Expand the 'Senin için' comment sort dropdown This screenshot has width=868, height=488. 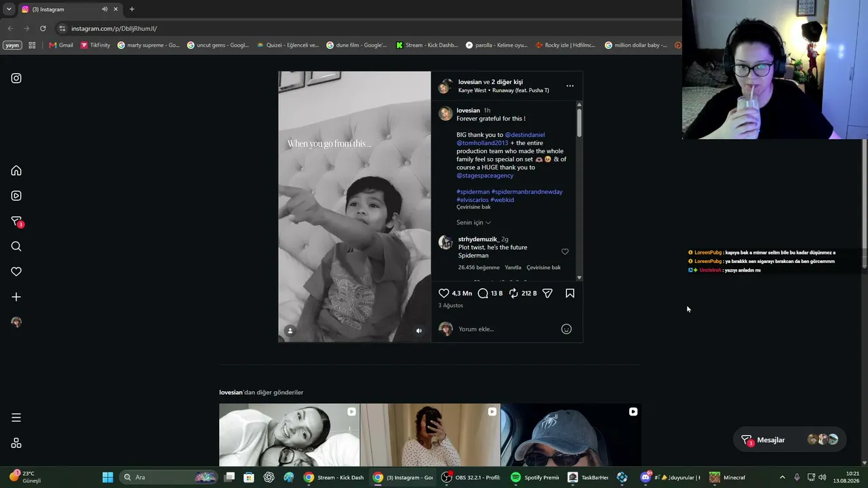click(473, 222)
